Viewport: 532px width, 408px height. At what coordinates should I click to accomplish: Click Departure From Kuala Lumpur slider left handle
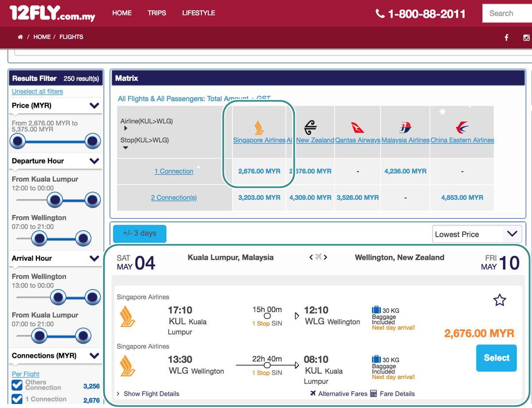point(55,200)
